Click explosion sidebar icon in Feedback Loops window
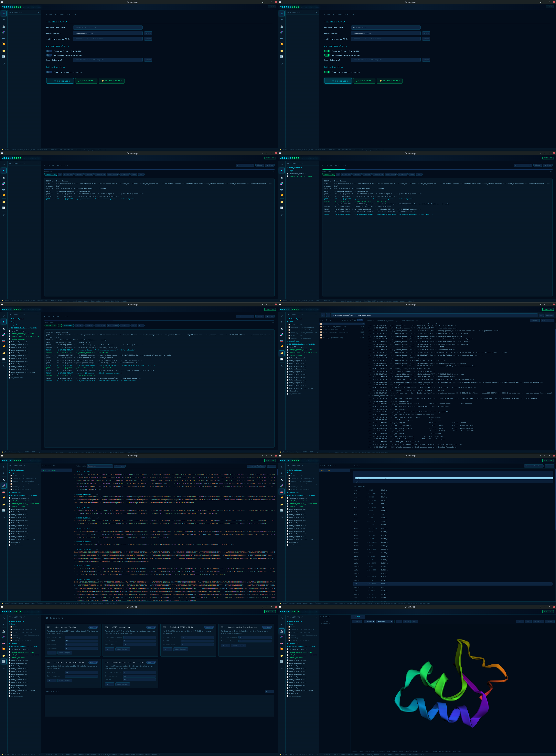This screenshot has height=756, width=556. coord(4,649)
